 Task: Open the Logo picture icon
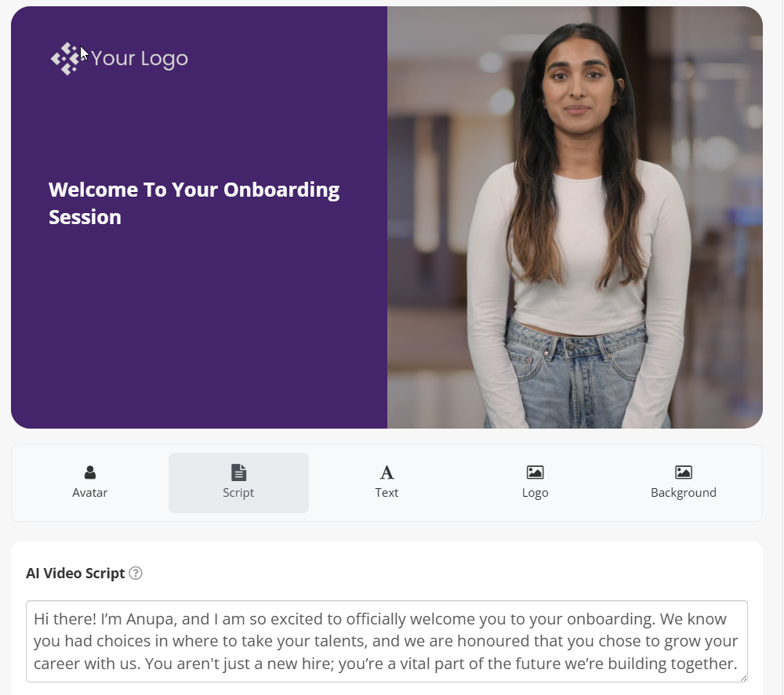pos(535,472)
